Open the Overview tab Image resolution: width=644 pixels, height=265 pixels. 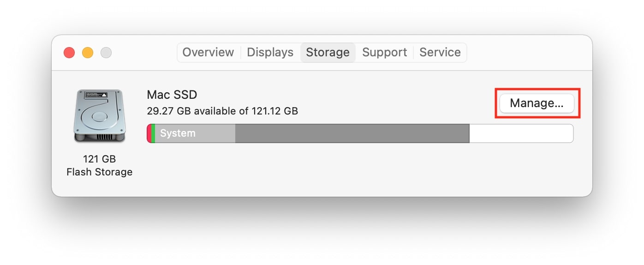coord(208,53)
